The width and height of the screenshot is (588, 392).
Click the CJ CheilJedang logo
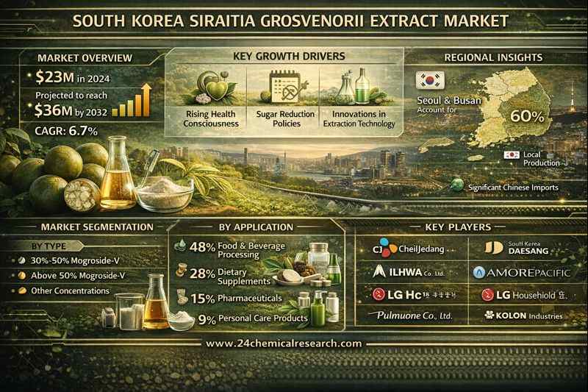click(x=409, y=249)
